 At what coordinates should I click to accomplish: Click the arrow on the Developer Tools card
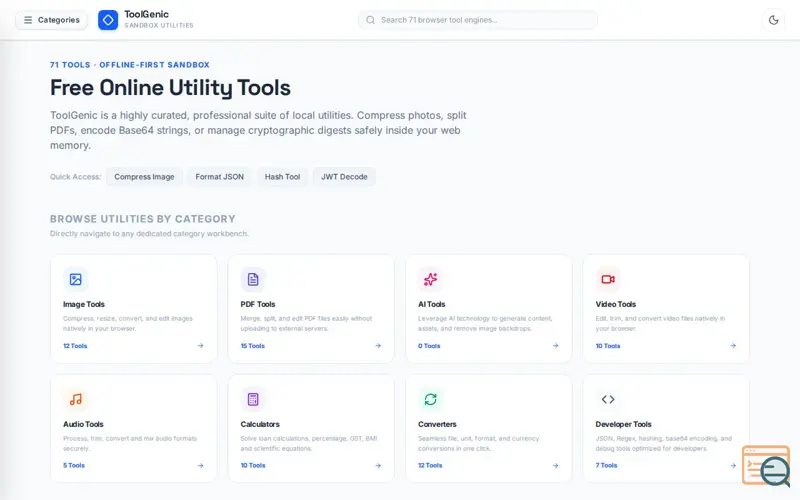coord(733,465)
